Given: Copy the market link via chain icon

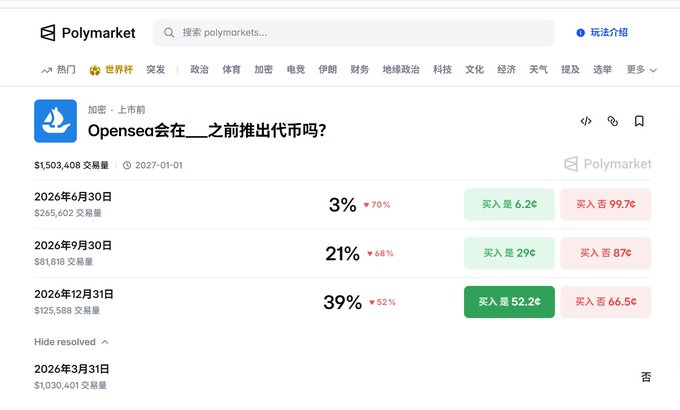Looking at the screenshot, I should (612, 121).
